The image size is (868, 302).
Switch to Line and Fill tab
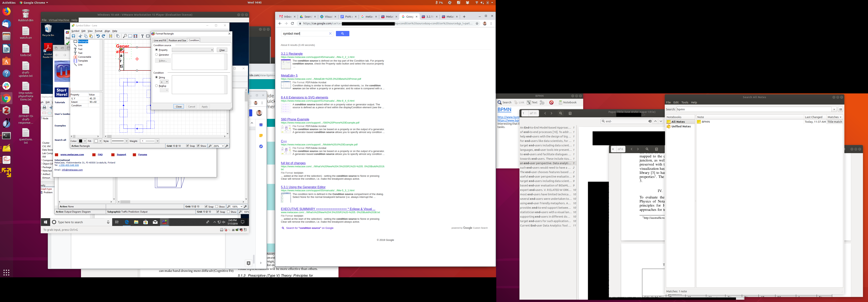click(160, 40)
